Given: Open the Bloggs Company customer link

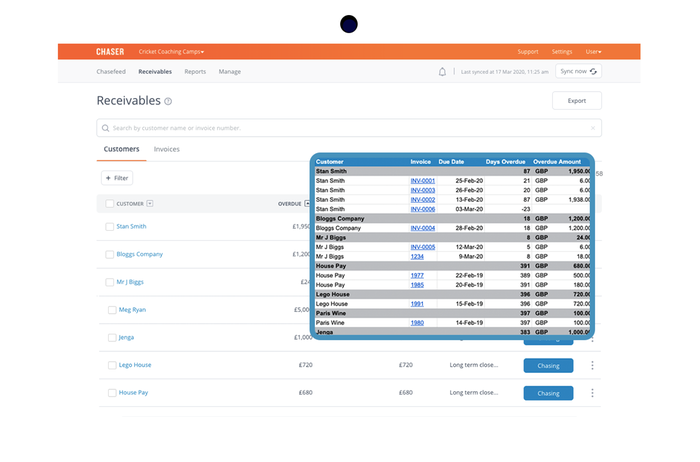Looking at the screenshot, I should click(x=140, y=254).
